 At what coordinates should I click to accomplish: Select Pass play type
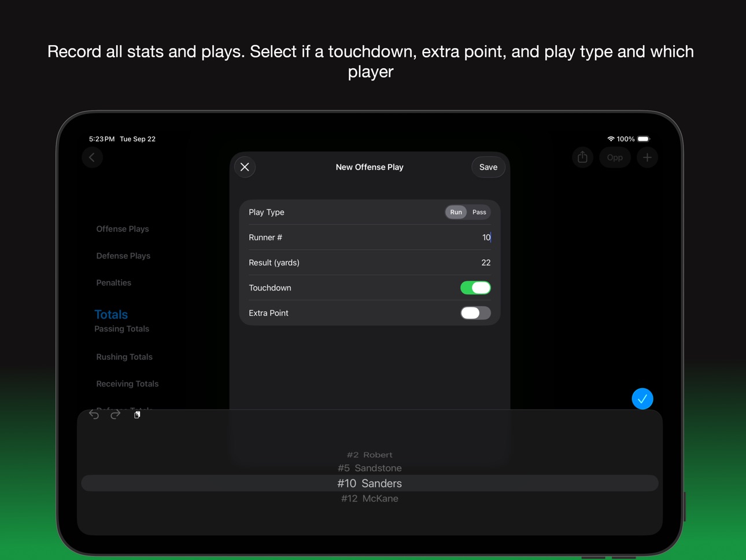pyautogui.click(x=479, y=212)
